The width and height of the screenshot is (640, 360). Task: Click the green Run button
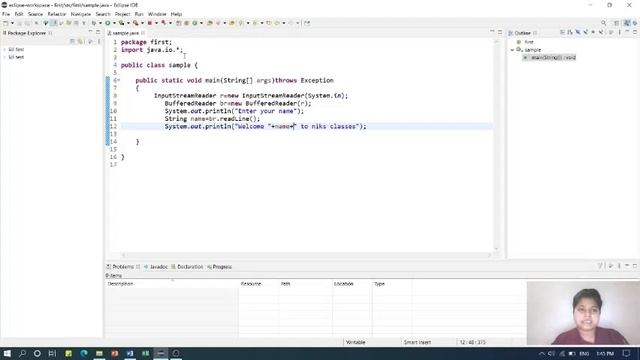[x=108, y=23]
